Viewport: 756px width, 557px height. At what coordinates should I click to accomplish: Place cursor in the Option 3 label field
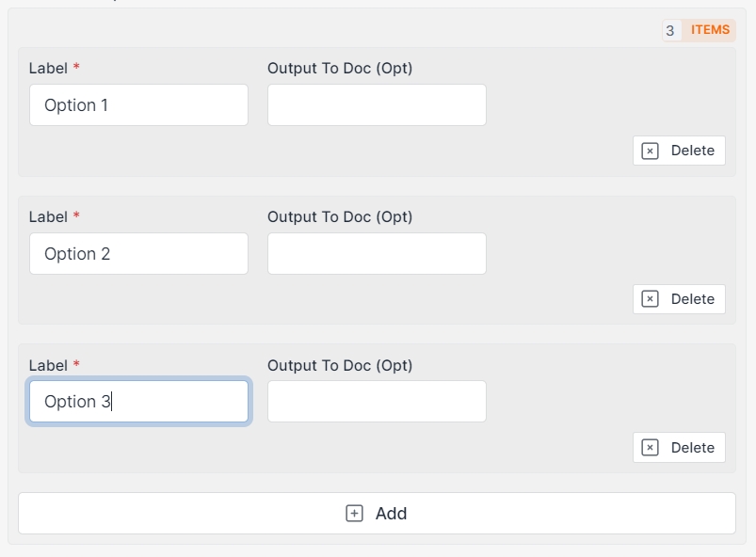pyautogui.click(x=138, y=402)
